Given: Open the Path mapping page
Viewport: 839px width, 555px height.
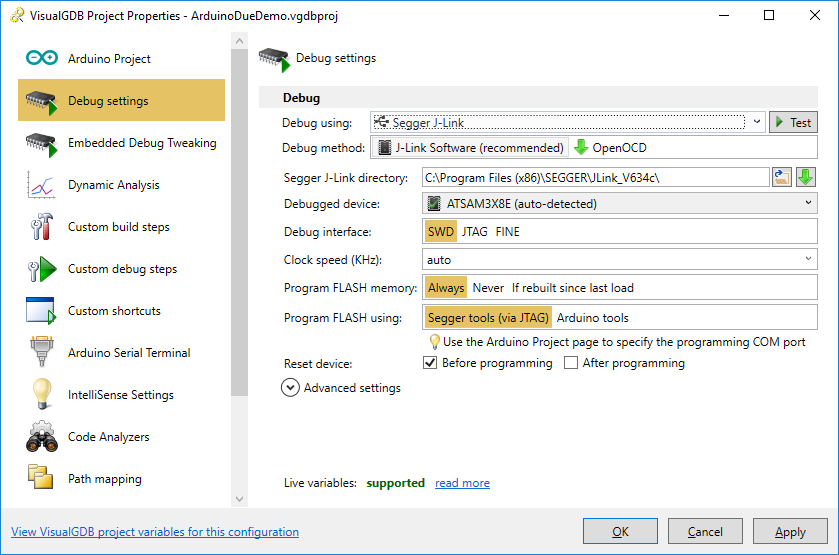Looking at the screenshot, I should pos(105,478).
